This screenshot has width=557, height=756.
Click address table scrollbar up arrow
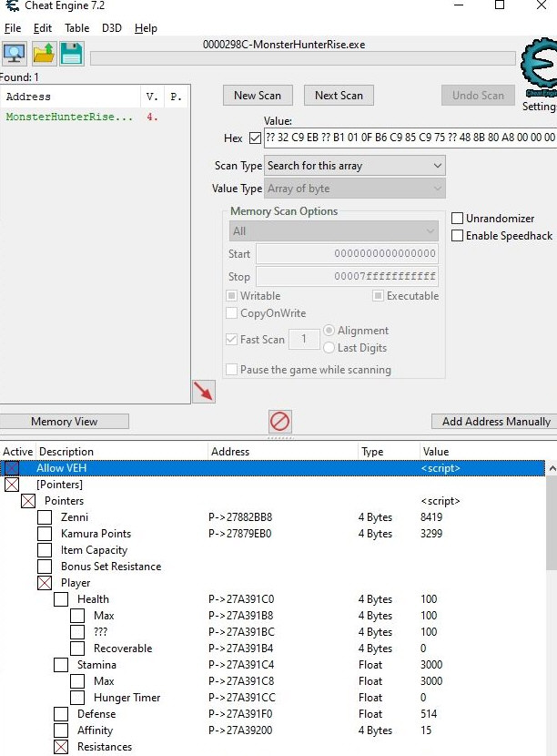pos(552,468)
